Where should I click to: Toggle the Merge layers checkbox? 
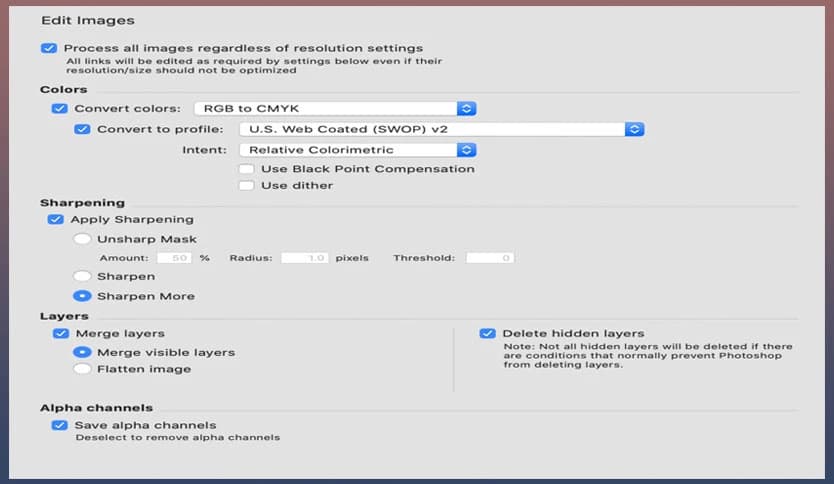pyautogui.click(x=61, y=333)
